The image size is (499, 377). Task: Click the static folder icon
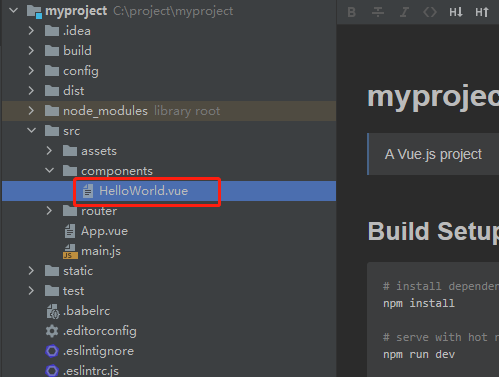[x=52, y=271]
